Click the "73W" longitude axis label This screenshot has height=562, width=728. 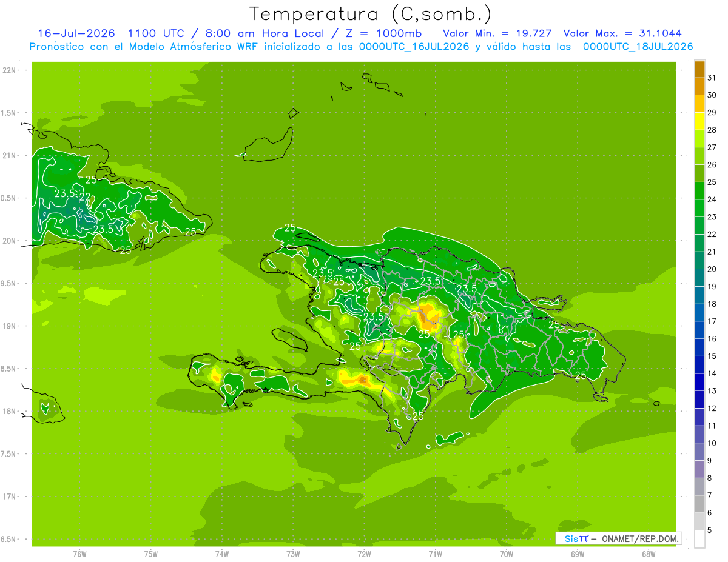(293, 554)
